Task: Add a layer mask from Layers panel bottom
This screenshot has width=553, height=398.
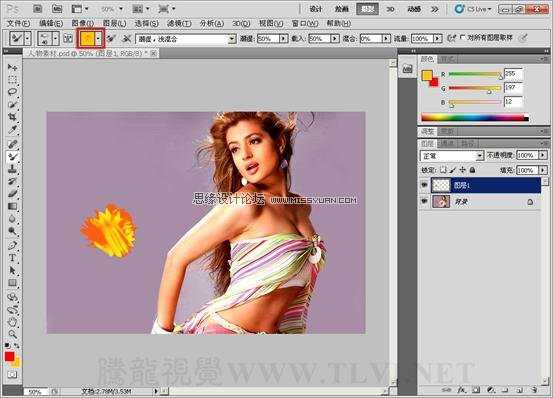Action: pos(476,390)
